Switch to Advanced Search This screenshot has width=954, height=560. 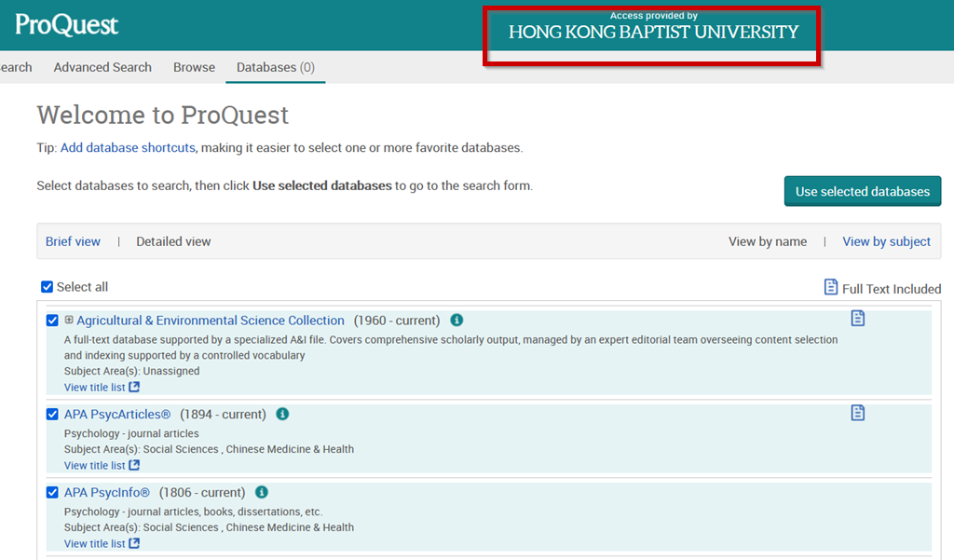point(102,66)
